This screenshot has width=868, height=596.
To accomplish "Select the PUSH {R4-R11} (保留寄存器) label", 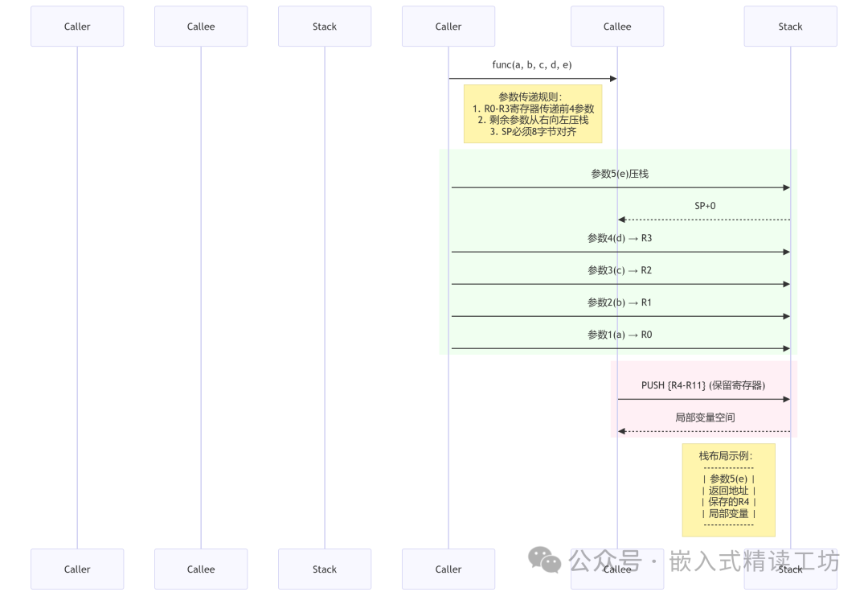I will [703, 385].
